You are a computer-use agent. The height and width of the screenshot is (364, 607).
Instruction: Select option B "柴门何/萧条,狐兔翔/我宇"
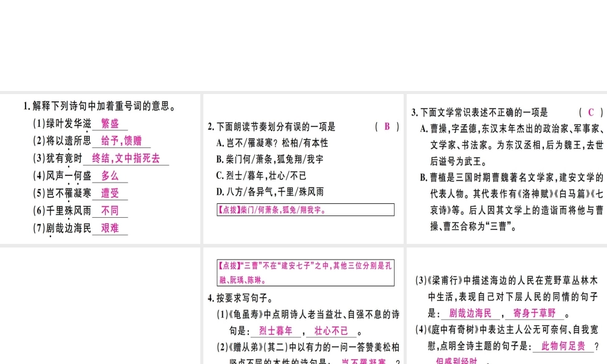270,159
